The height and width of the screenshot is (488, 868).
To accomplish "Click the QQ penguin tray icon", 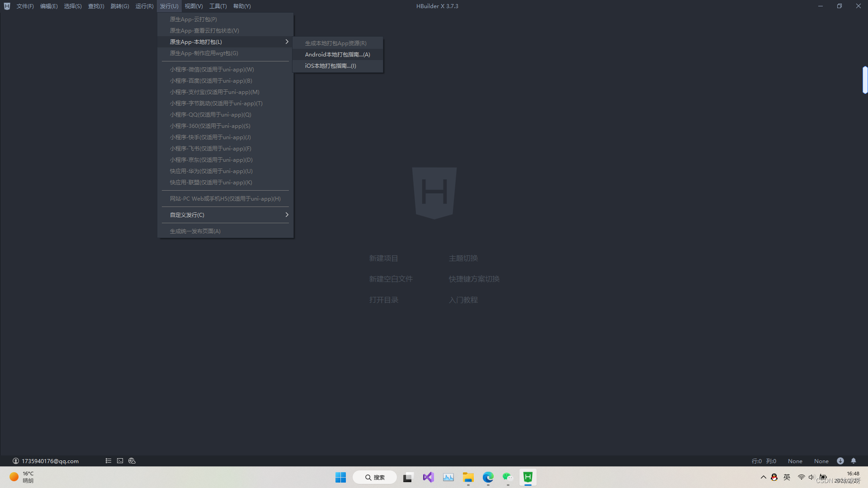I will coord(774,477).
